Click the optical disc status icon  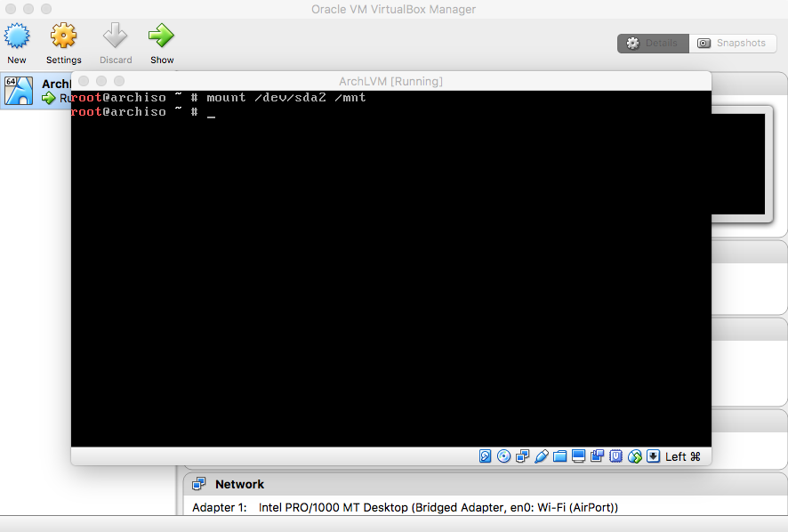504,456
